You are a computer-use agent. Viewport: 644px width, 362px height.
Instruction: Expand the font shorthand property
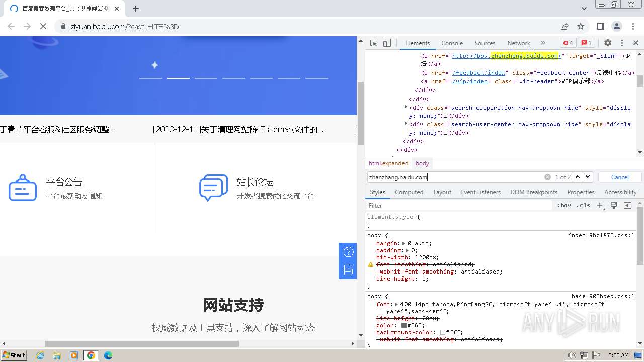[x=397, y=304]
